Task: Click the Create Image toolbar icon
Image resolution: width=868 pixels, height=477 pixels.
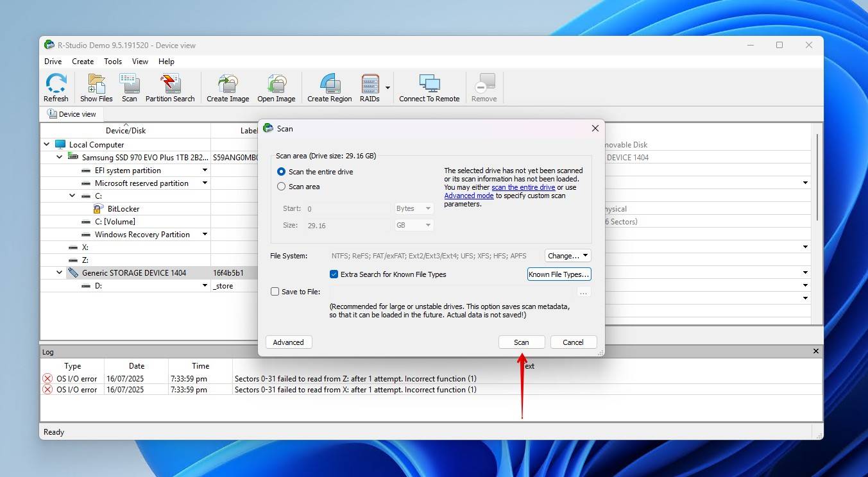Action: tap(228, 88)
